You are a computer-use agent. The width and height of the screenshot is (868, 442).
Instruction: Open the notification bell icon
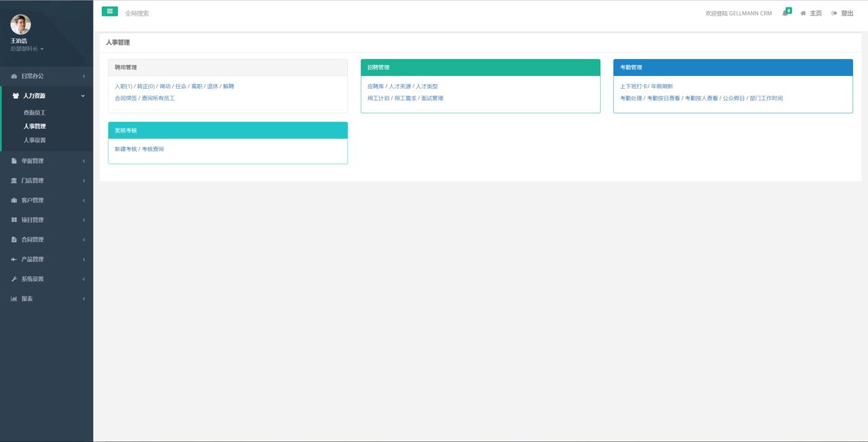point(785,13)
